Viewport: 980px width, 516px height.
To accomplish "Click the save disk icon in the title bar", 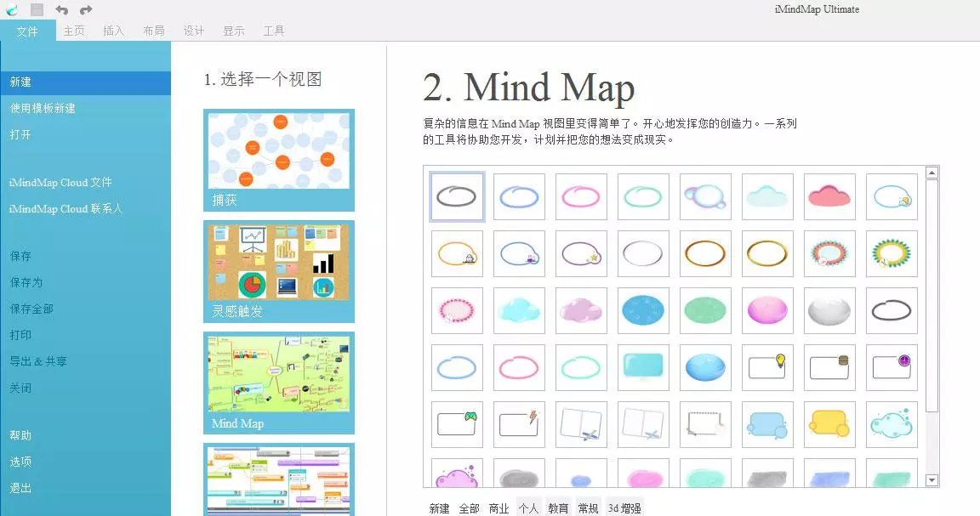I will [37, 9].
